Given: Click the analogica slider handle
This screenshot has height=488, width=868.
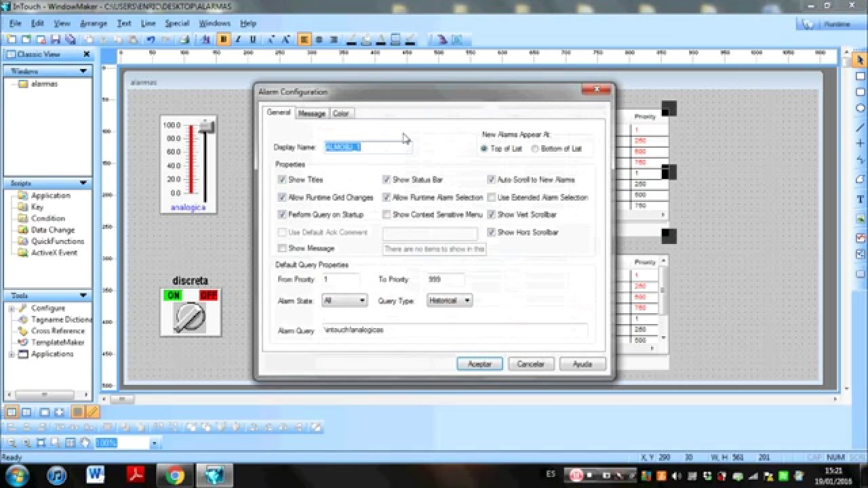Looking at the screenshot, I should (206, 126).
